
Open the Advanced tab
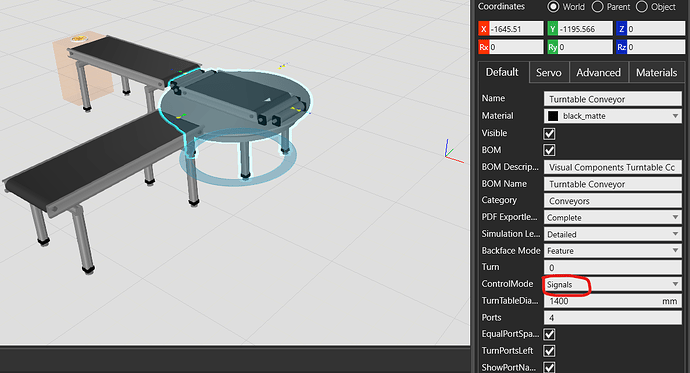(598, 73)
